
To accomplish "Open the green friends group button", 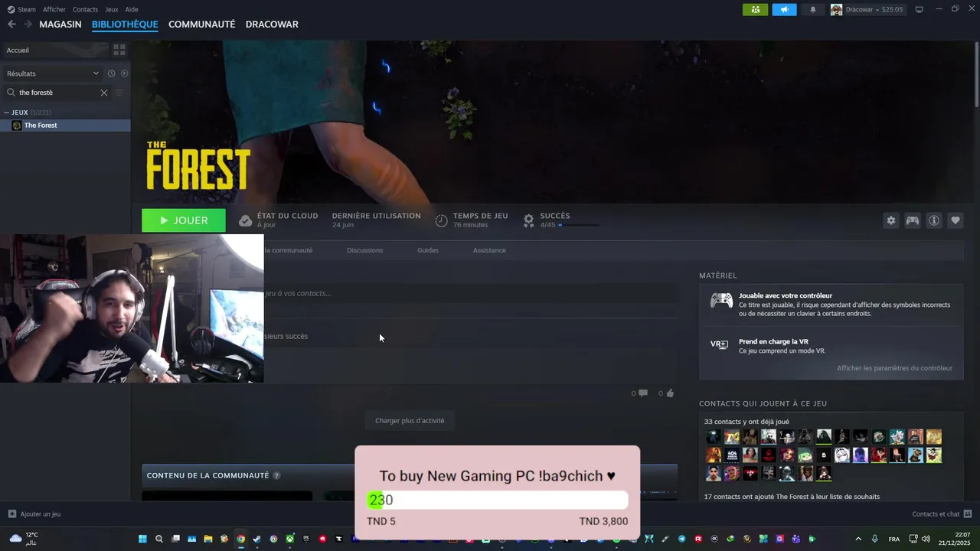I will pos(755,9).
